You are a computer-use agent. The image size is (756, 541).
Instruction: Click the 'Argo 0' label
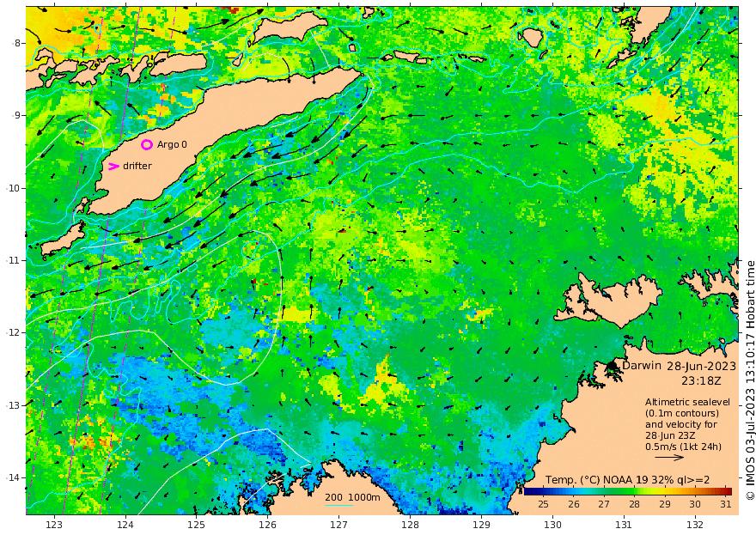tap(172, 144)
